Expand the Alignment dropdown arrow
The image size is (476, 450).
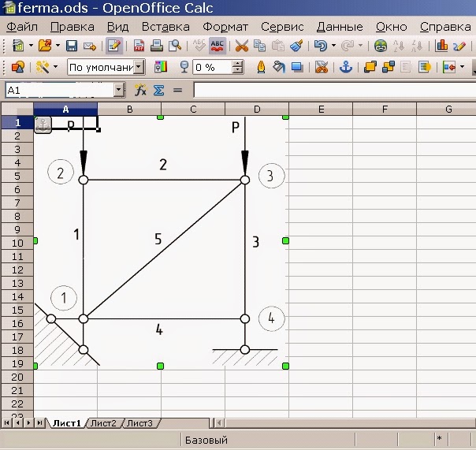click(x=462, y=66)
